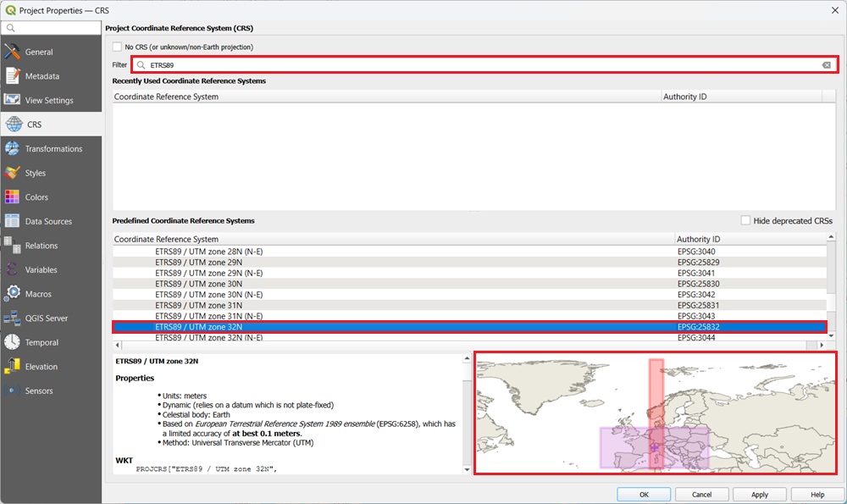This screenshot has width=847, height=504.
Task: Open the Temporal clock icon
Action: point(12,343)
